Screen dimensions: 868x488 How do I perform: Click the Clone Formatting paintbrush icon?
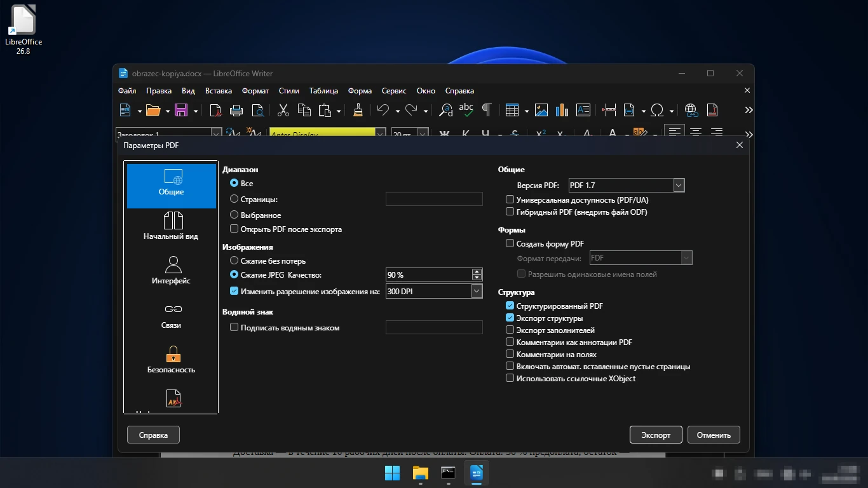358,110
